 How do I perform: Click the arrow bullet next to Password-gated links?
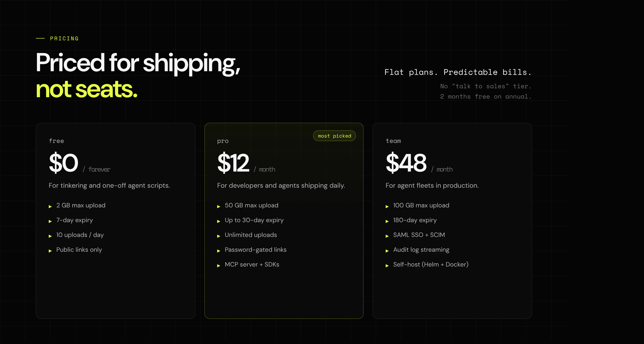tap(219, 251)
